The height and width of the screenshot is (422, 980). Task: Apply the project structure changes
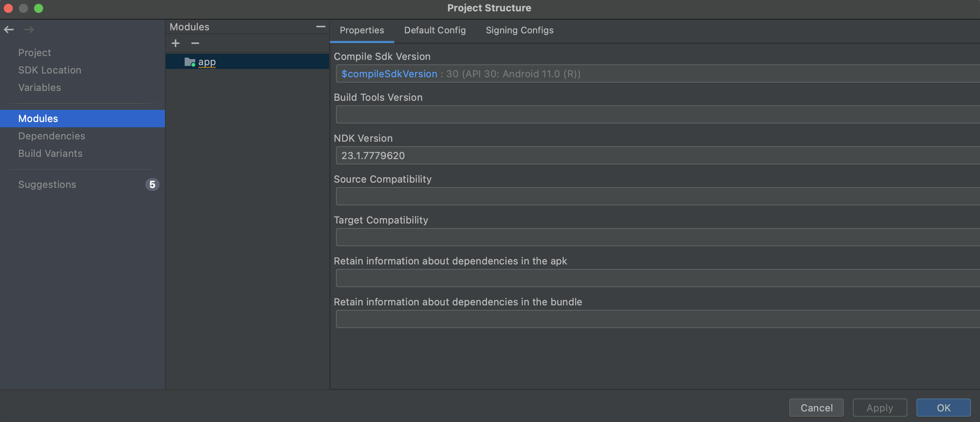pos(879,408)
